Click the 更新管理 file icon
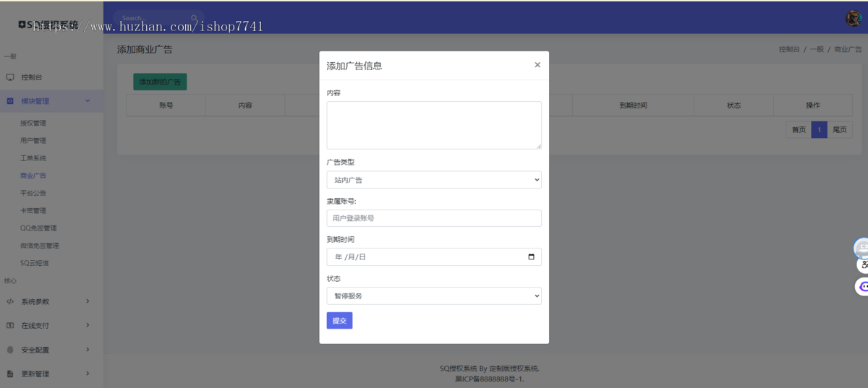Viewport: 868px width, 388px height. [x=10, y=374]
